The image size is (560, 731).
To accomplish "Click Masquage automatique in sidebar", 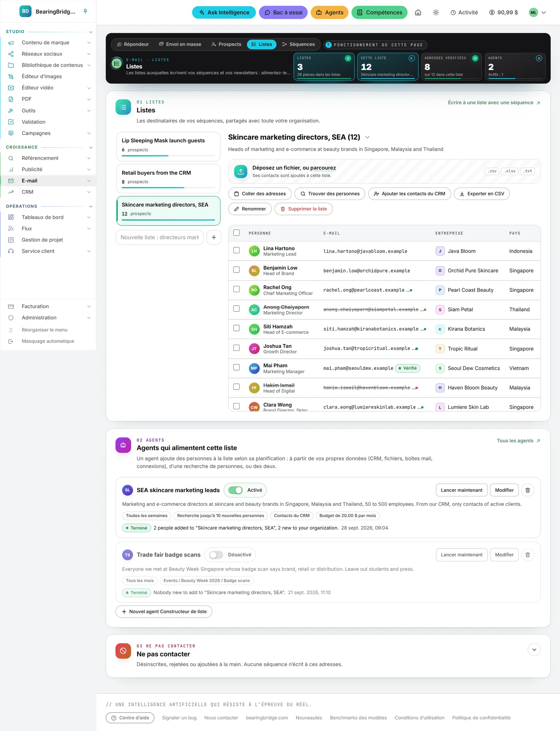I will point(48,341).
